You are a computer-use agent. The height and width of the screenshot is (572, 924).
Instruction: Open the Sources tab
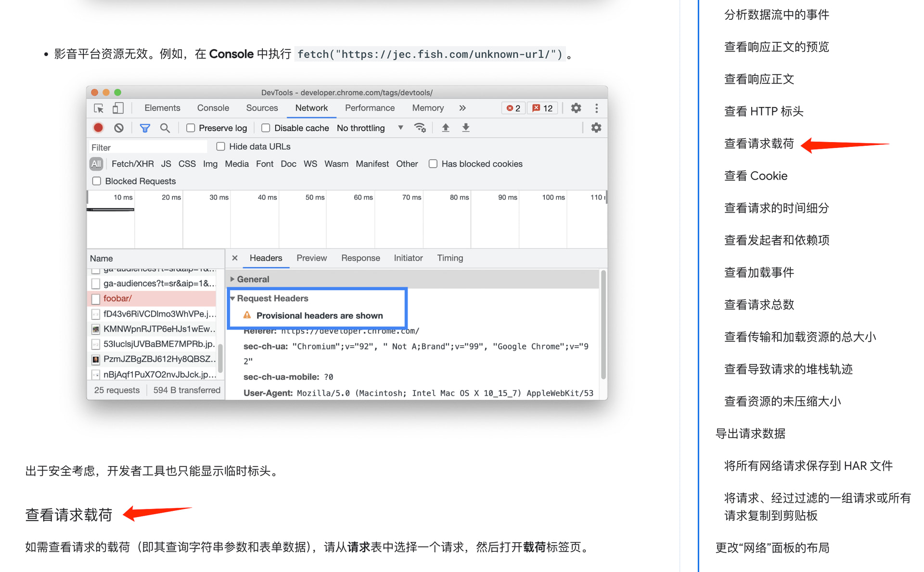pyautogui.click(x=262, y=108)
